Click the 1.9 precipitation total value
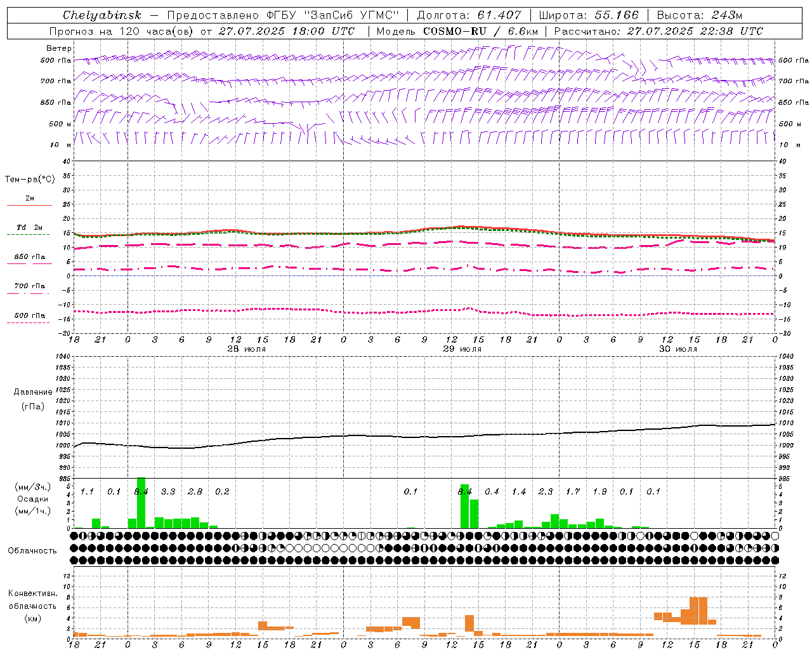 (599, 491)
